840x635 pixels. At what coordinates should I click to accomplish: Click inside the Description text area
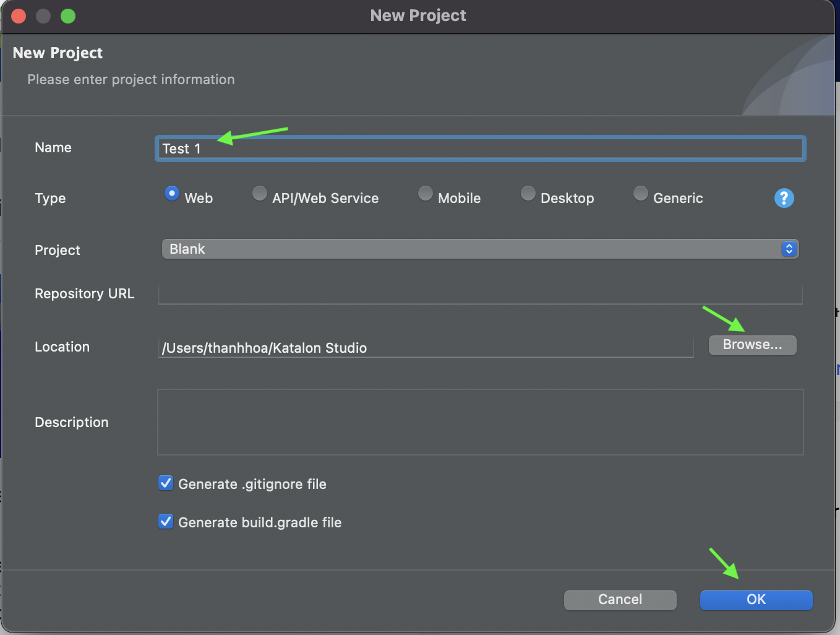pos(480,422)
